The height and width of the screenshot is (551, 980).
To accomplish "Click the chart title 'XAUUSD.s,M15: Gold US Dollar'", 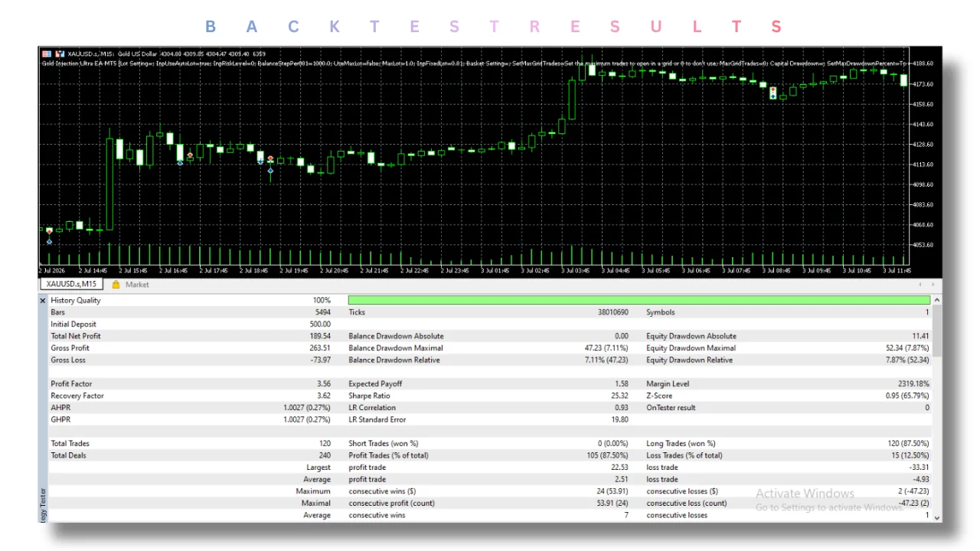I will [x=112, y=54].
